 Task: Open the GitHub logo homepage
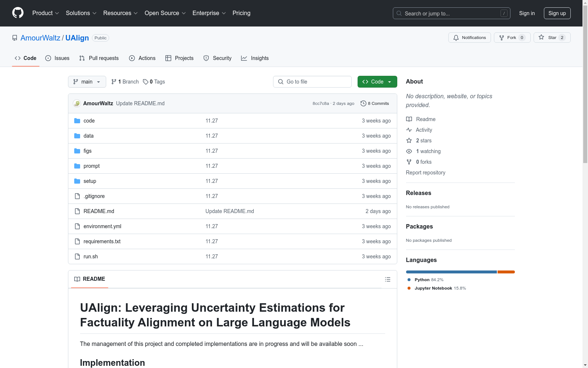pos(18,13)
